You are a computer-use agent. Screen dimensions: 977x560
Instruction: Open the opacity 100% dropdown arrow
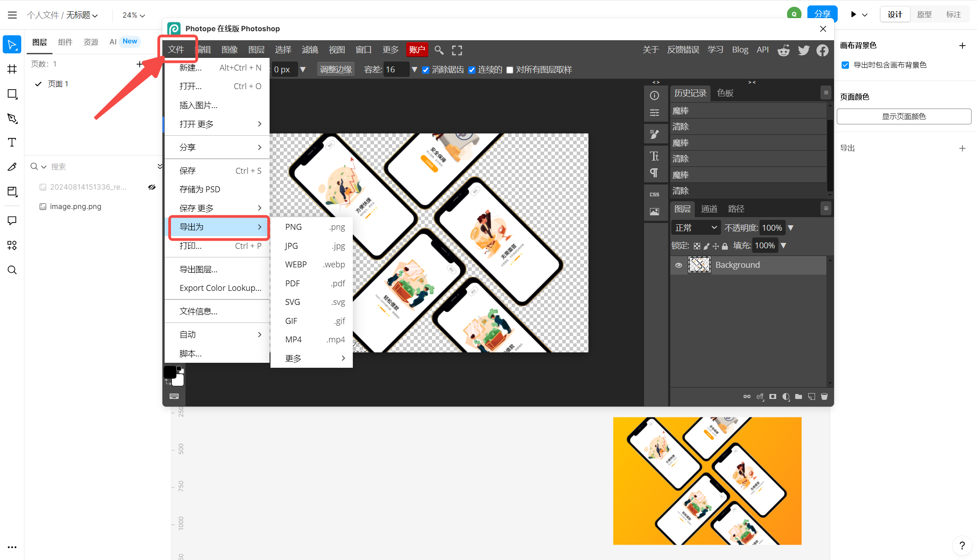point(791,228)
